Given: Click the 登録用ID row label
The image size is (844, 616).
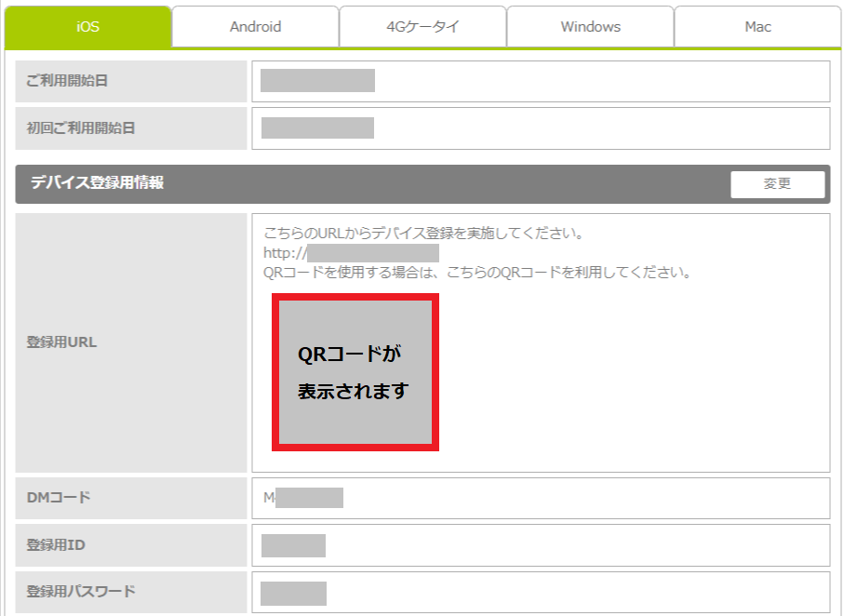Looking at the screenshot, I should point(56,545).
